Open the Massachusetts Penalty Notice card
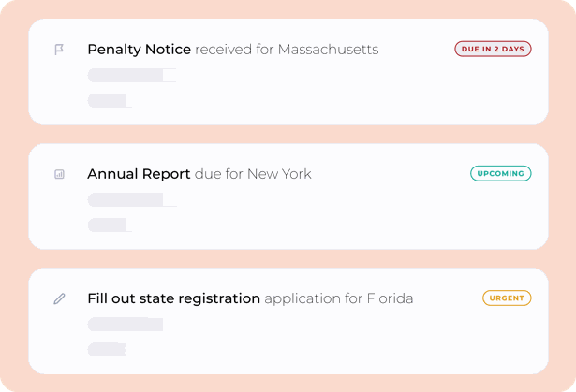 coord(288,72)
